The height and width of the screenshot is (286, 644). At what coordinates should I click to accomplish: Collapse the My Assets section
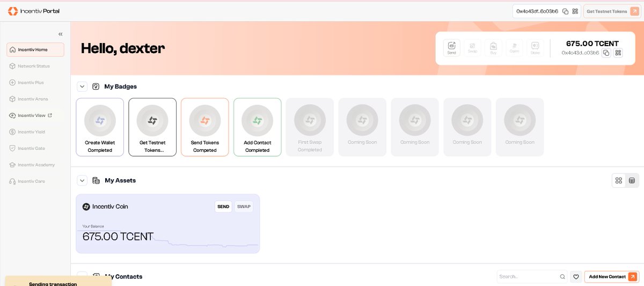[82, 180]
